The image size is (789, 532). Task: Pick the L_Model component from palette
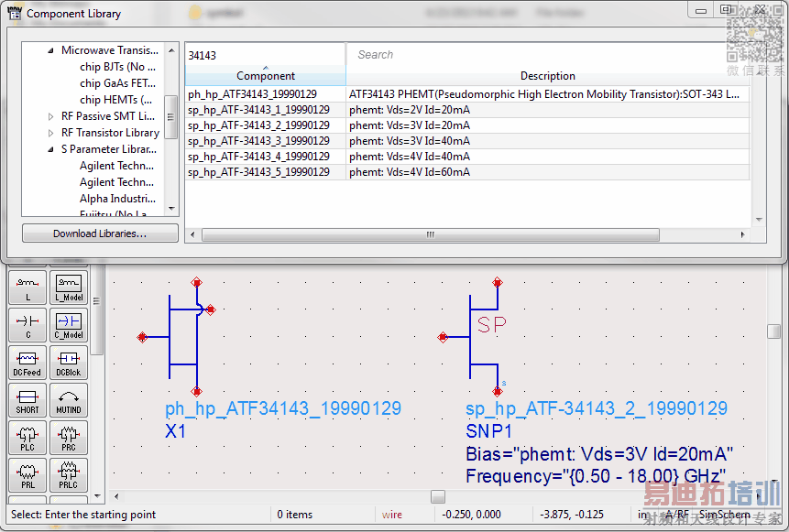(69, 288)
